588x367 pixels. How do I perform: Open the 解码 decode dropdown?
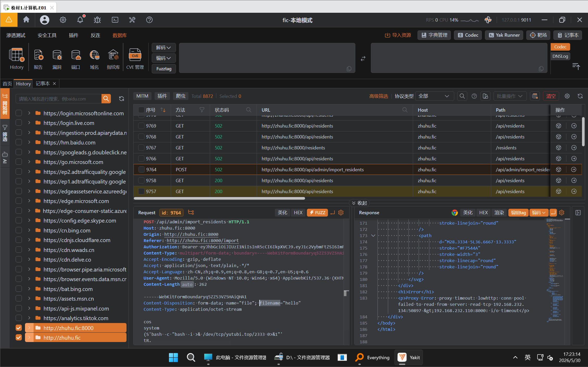[x=163, y=48]
